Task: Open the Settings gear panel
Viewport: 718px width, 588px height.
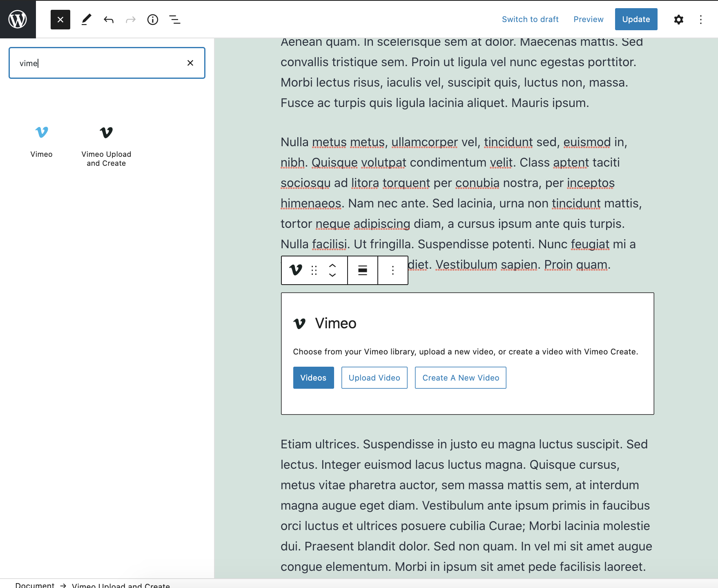Action: pyautogui.click(x=678, y=20)
